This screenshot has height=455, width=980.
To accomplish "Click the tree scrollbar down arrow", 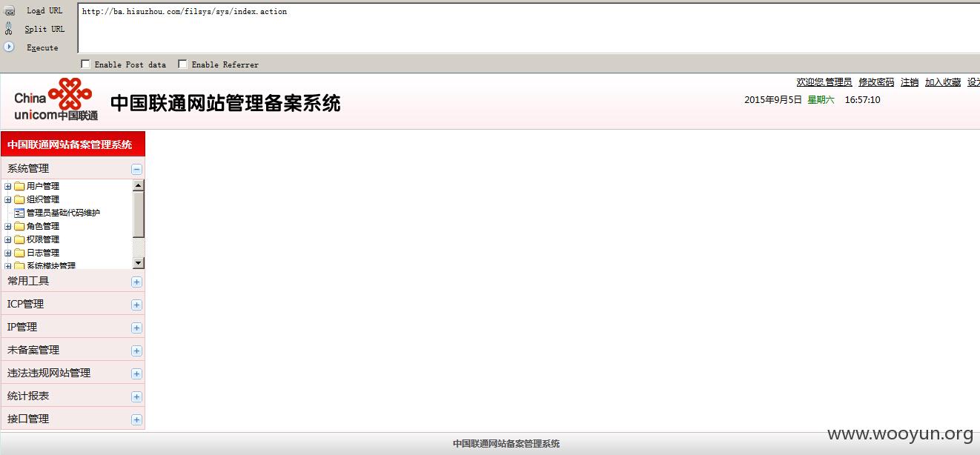I will [x=139, y=263].
